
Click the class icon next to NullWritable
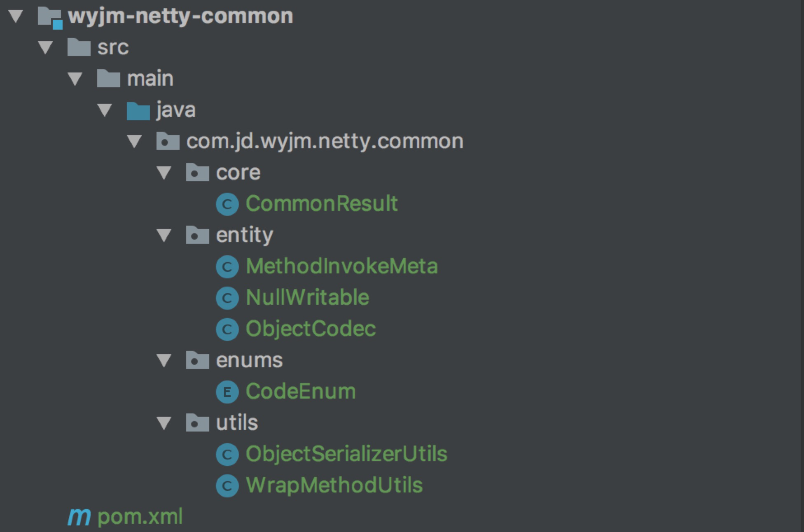coord(227,298)
